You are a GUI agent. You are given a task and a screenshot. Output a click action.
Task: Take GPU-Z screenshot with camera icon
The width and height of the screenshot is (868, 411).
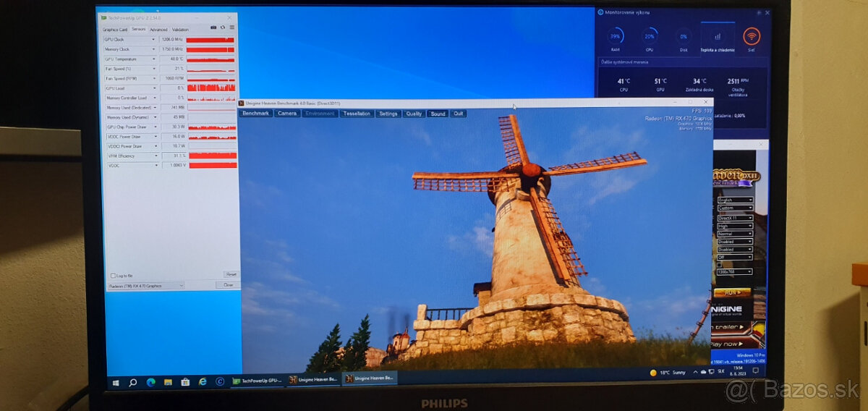pyautogui.click(x=213, y=28)
